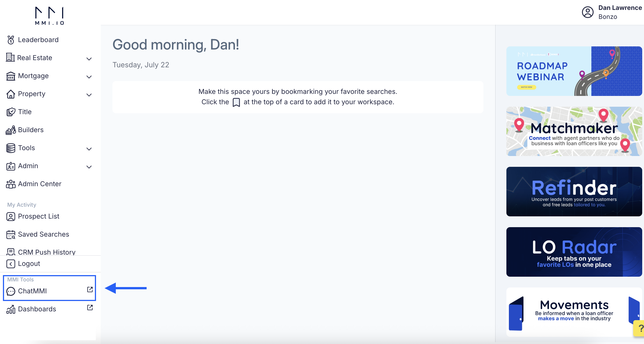Expand the Property section chevron
Viewport: 644px width, 344px height.
89,95
